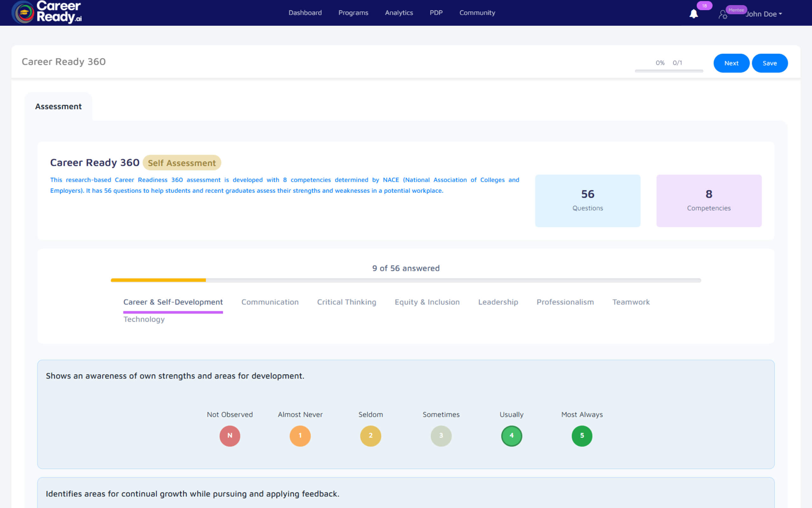Click the NACE assessment description paragraph
The height and width of the screenshot is (508, 812).
pos(285,185)
